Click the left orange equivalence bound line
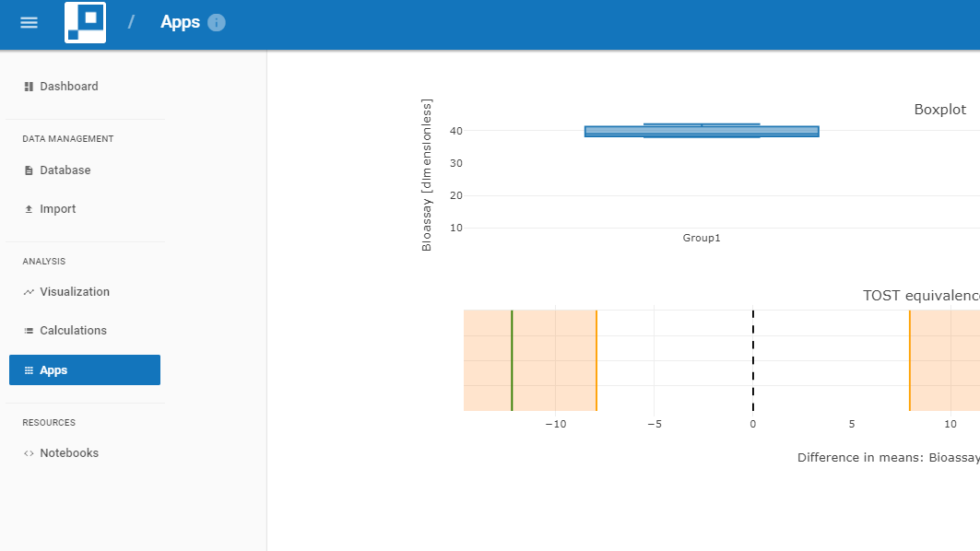 pos(596,360)
